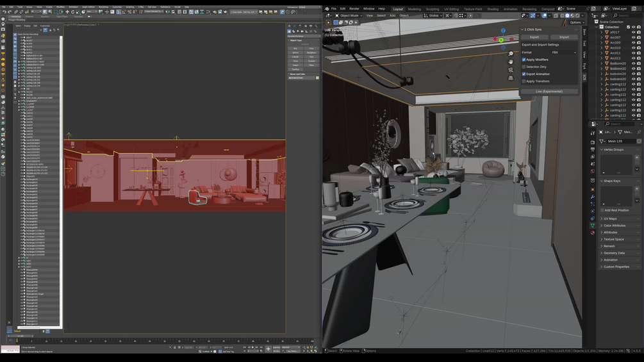Hide Arc007 with its eye icon in outliner
The width and height of the screenshot is (644, 362).
[633, 37]
